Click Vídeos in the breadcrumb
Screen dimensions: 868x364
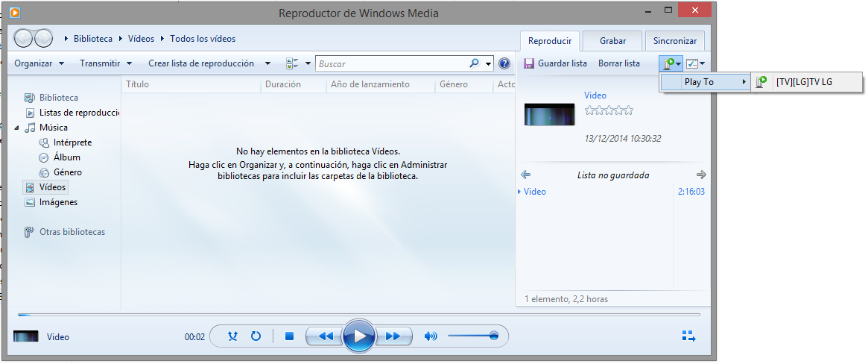click(x=141, y=39)
